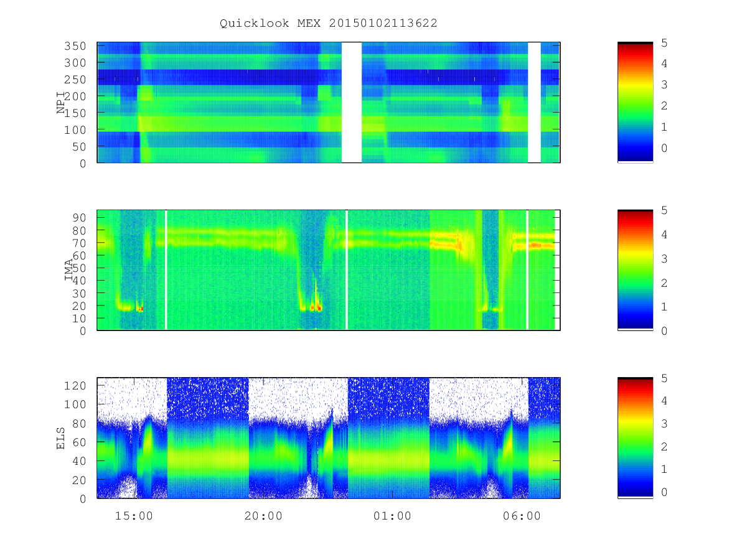Screen dimensions: 747x560
Task: Click the '15:00' time axis label
Action: pyautogui.click(x=134, y=516)
